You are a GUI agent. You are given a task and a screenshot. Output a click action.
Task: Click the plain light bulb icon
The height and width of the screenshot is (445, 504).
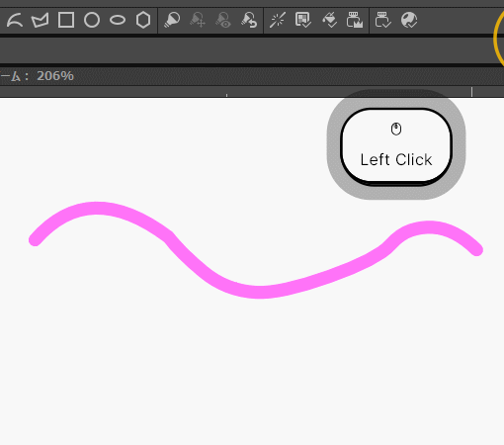(172, 20)
